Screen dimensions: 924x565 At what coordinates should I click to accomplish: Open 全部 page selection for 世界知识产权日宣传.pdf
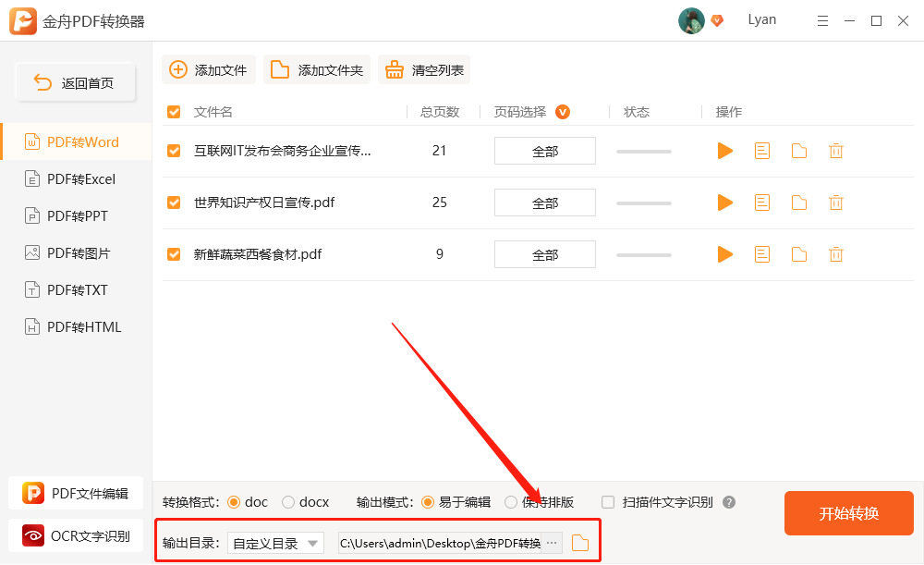pos(545,203)
